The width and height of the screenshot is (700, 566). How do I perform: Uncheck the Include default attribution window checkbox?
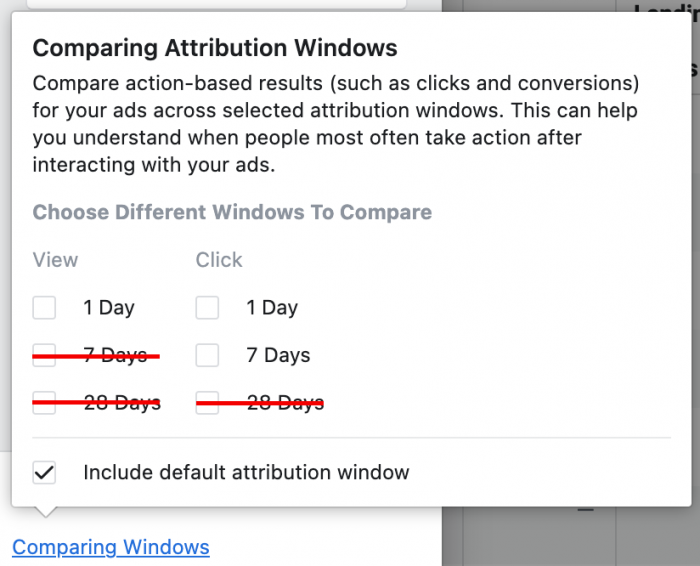[44, 472]
